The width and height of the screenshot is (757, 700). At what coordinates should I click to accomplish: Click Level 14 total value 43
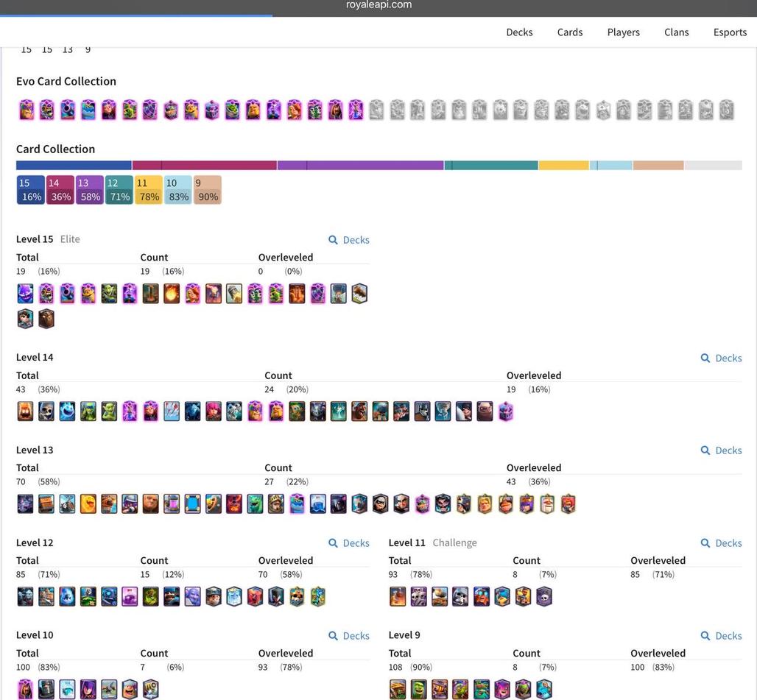[21, 389]
